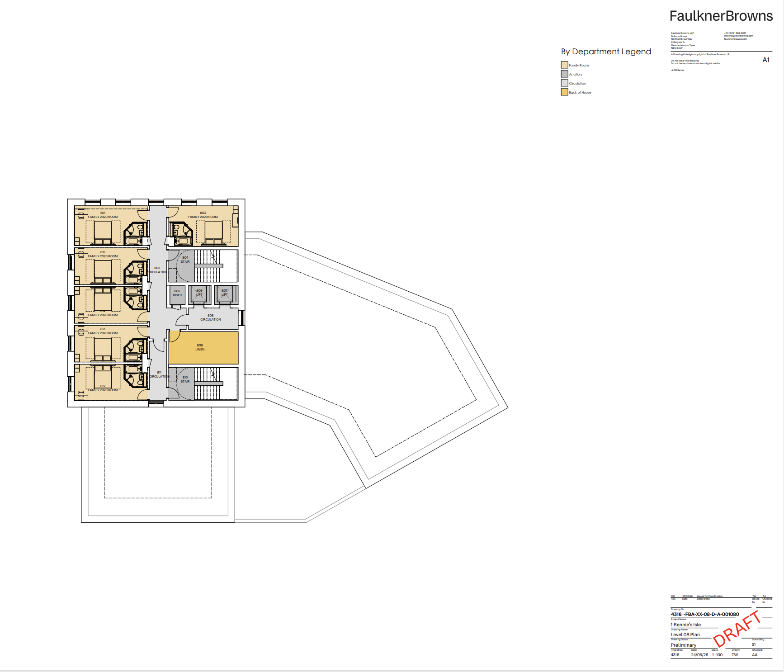Click the 802 Circulation corridor label
Image resolution: width=784 pixels, height=672 pixels.
[157, 270]
